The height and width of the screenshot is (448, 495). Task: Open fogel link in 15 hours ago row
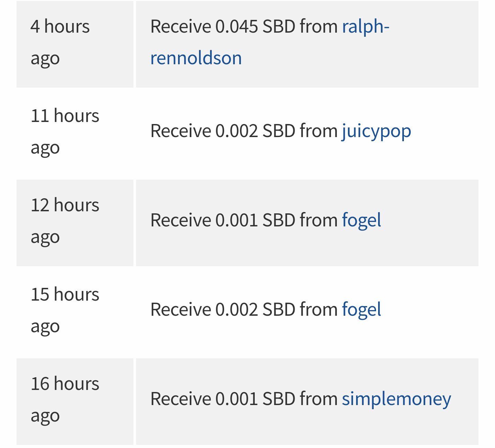361,310
